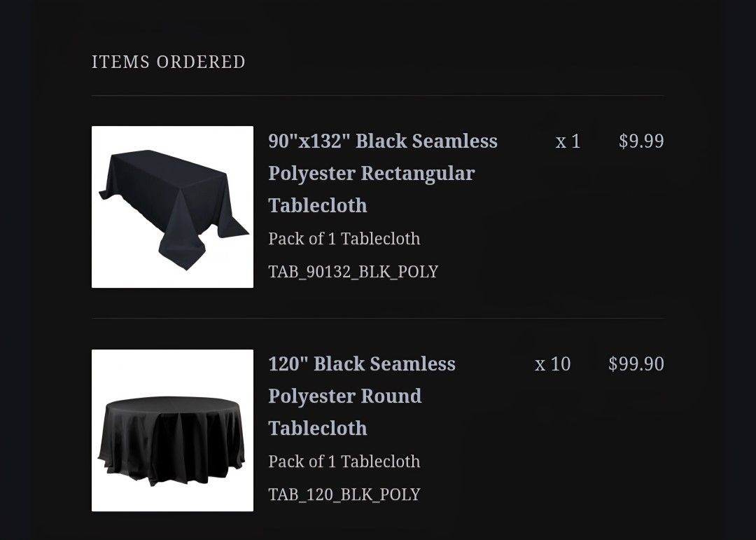Select the ITEMS ORDERED heading
The width and height of the screenshot is (756, 540).
(x=168, y=62)
